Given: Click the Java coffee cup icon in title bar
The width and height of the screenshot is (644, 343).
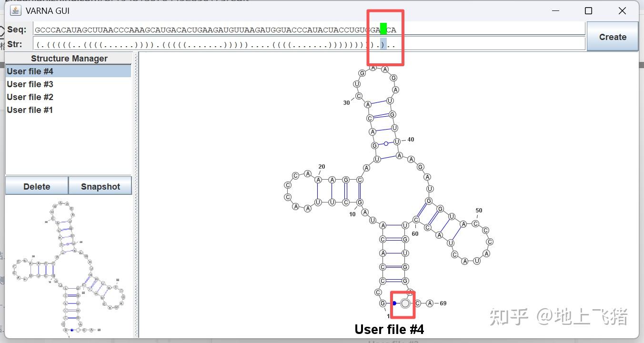Looking at the screenshot, I should pos(15,10).
